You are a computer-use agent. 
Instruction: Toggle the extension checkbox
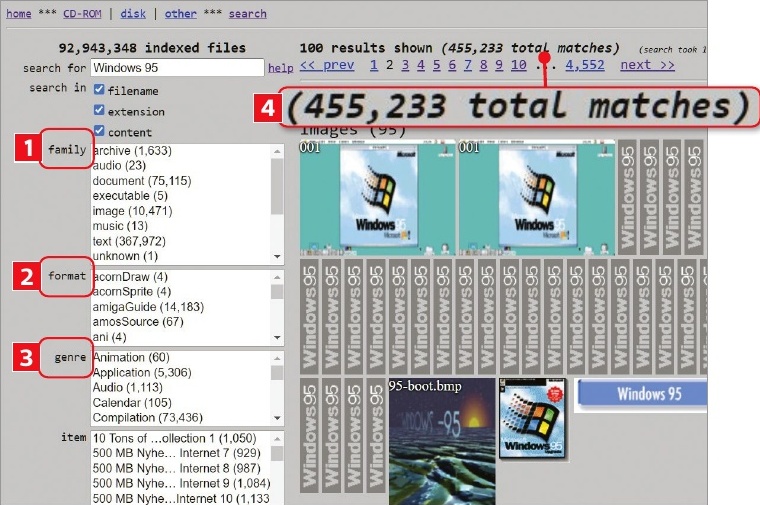coord(99,110)
